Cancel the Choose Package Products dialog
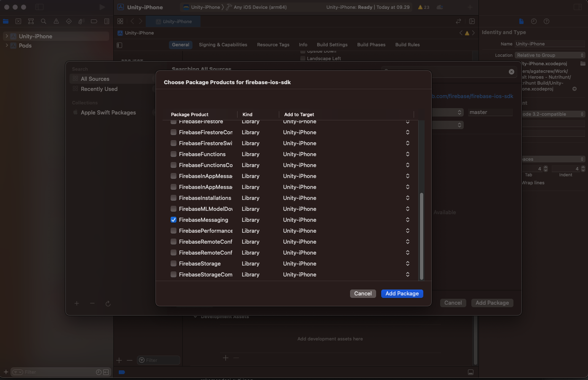Screen dimensions: 588x380 (363, 293)
